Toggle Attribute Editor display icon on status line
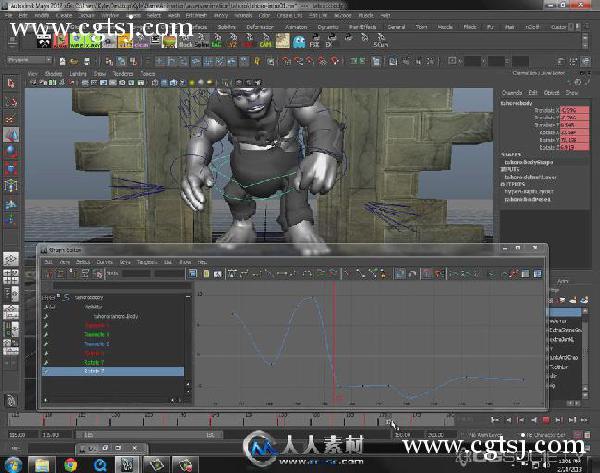The height and width of the screenshot is (473, 600). point(561,61)
